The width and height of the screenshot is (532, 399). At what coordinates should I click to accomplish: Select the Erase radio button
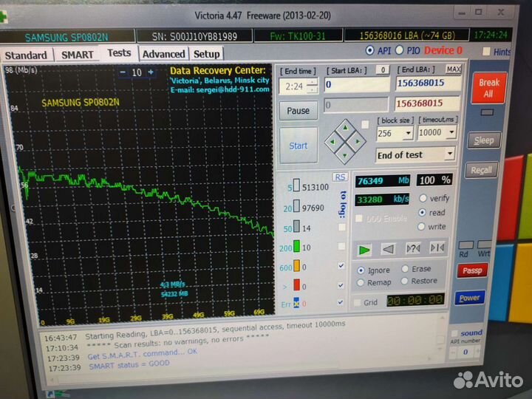[405, 269]
